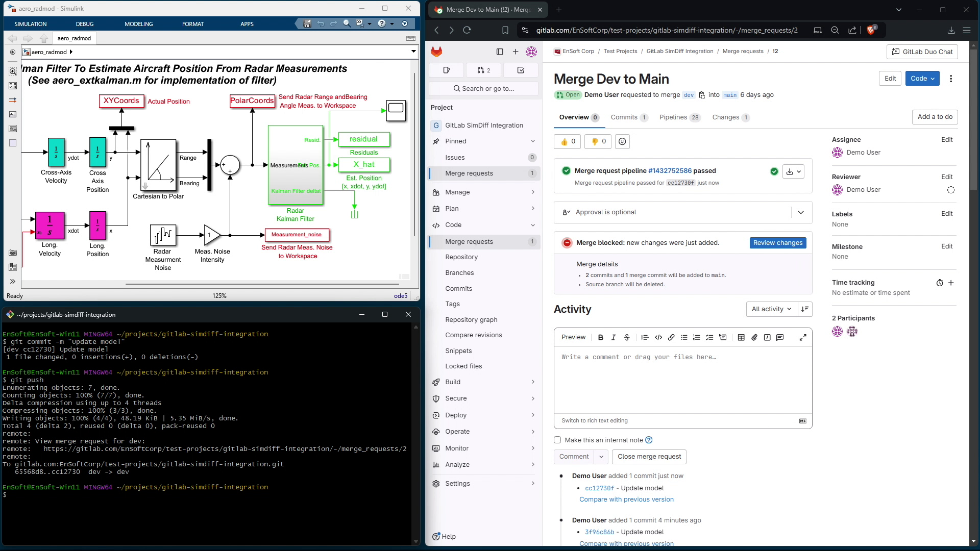Expand the 'Approval is optional' section
Screen dimensions: 980x551
pos(801,212)
